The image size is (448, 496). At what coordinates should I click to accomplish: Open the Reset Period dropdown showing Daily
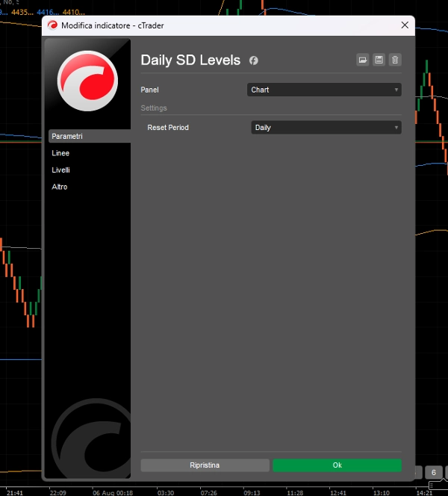(326, 128)
